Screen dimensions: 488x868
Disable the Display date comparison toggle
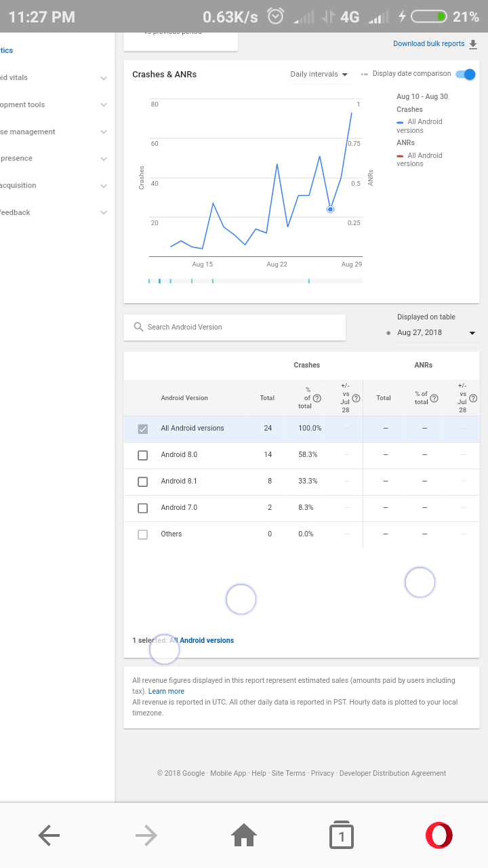[466, 74]
